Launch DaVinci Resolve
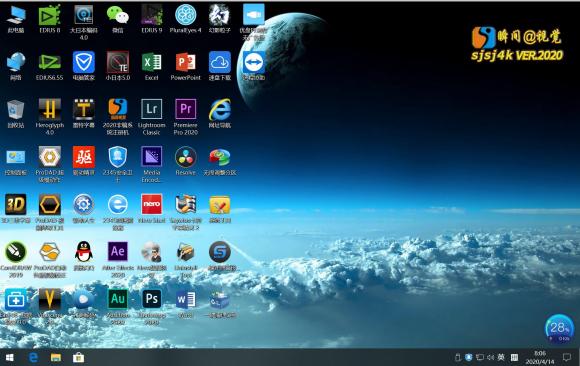Screen dimensions: 580x366 186,157
